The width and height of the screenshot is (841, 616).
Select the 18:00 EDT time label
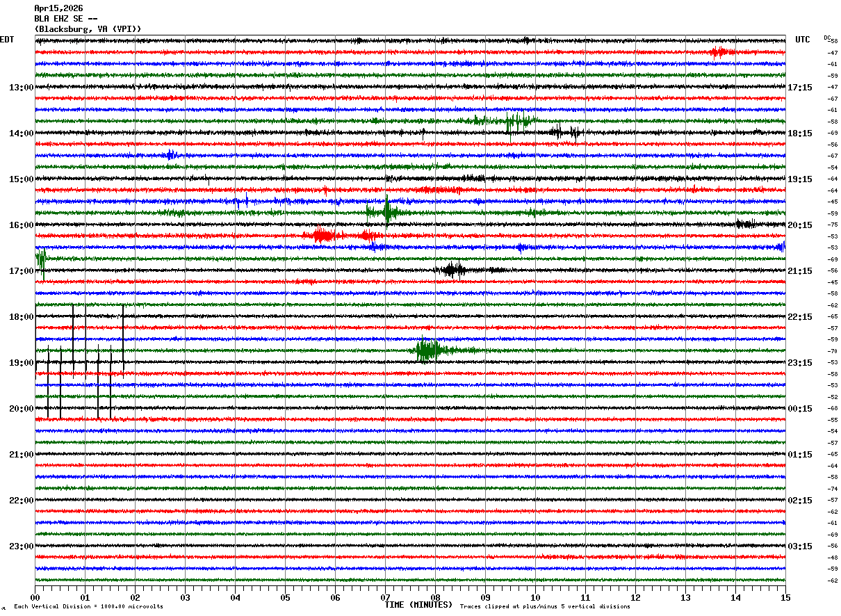22,317
